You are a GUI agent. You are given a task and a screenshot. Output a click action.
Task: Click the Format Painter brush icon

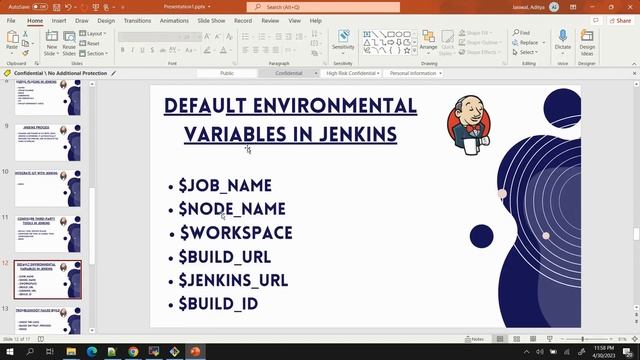point(25,53)
